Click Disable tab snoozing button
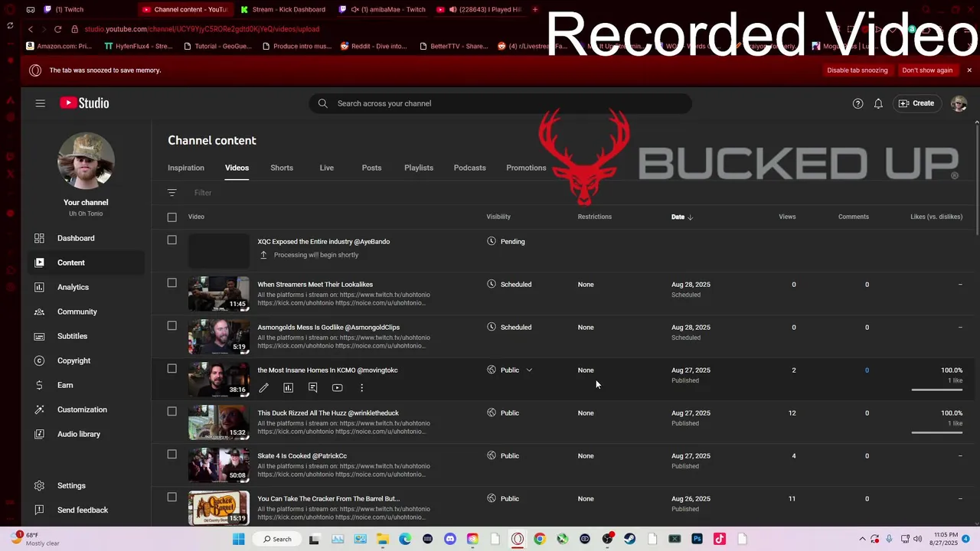Viewport: 980px width, 551px height. pos(857,70)
